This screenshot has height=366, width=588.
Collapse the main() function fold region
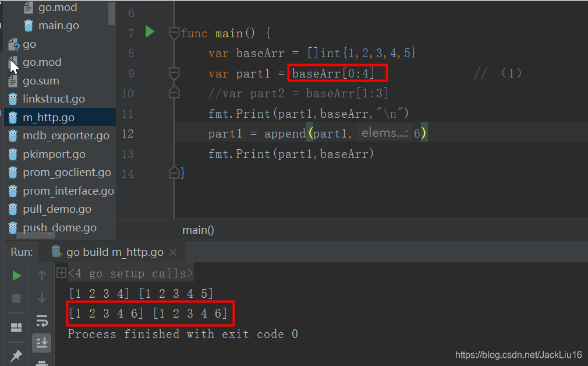click(173, 33)
